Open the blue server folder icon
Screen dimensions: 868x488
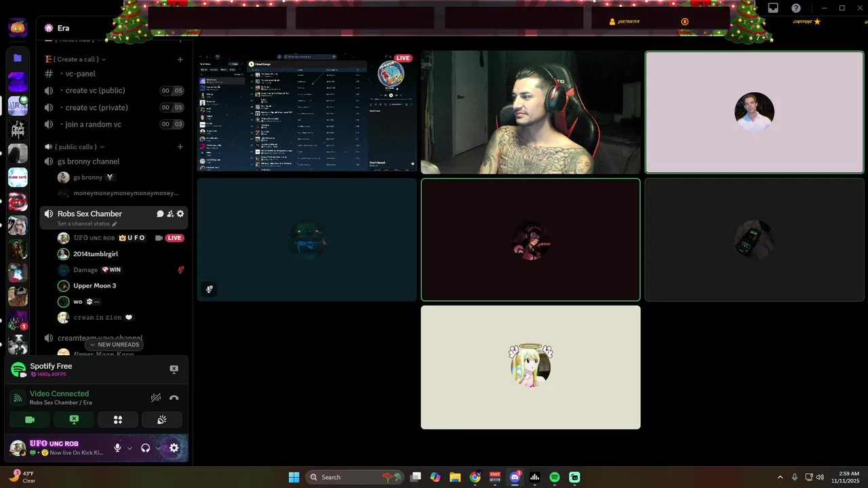pyautogui.click(x=18, y=58)
